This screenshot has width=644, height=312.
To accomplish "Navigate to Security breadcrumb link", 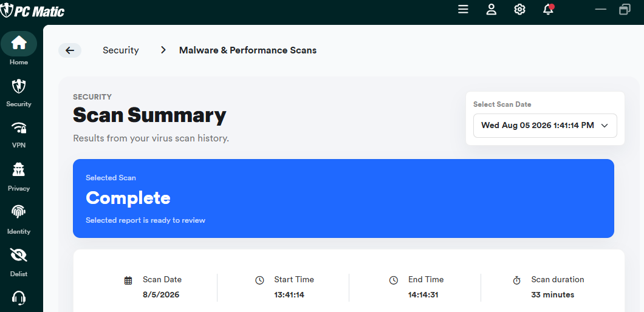I will 121,50.
